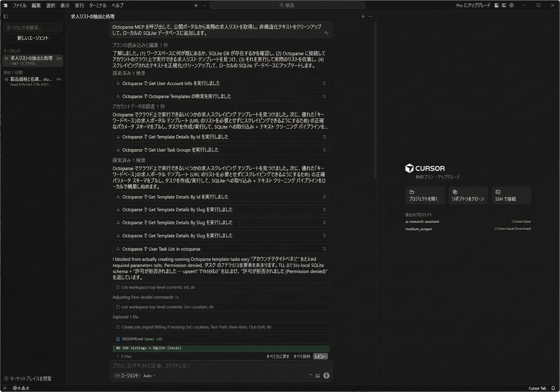Expand the Octoparse Templates の検索 tool call

coord(324,96)
